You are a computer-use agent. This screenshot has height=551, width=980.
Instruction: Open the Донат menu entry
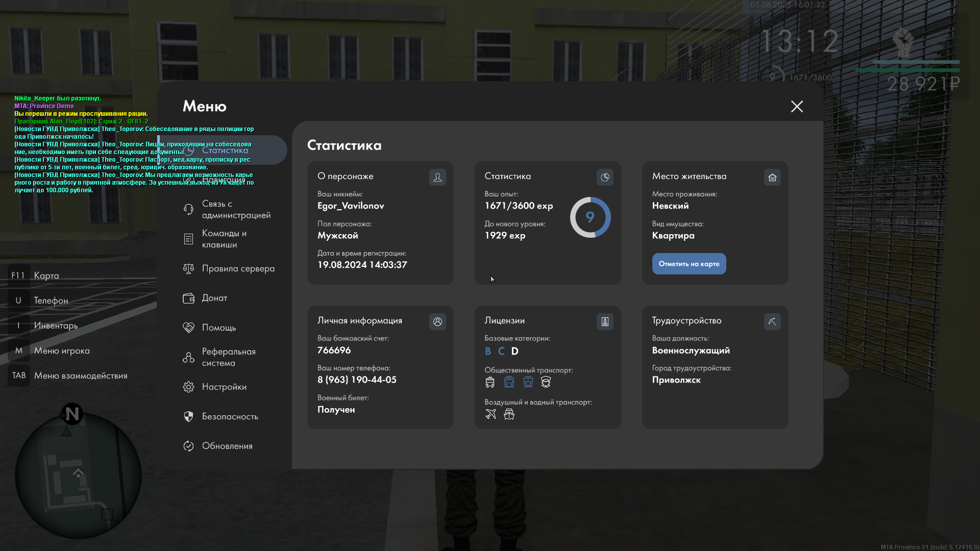click(x=214, y=298)
